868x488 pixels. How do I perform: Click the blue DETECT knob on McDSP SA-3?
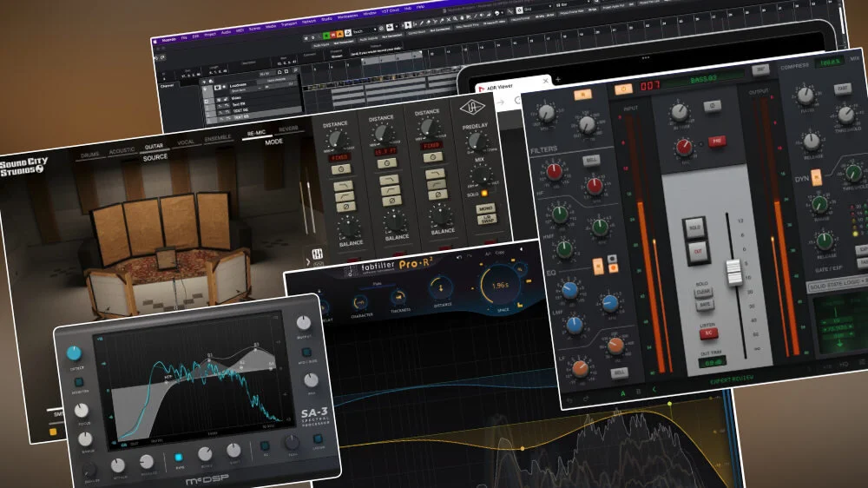coord(74,353)
